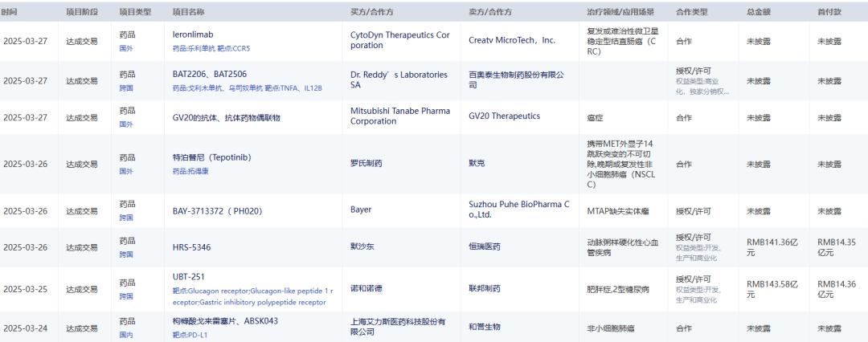Click the 首付款 column header
This screenshot has height=342, width=868.
[x=831, y=13]
